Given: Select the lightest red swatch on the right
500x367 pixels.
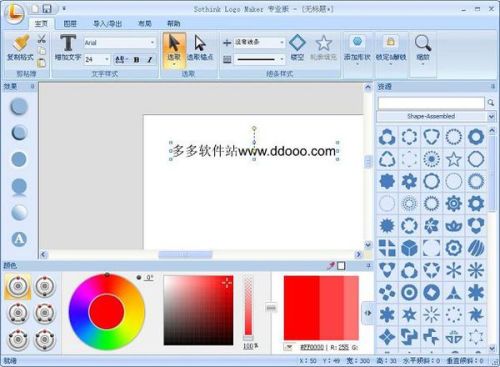Looking at the screenshot, I should point(351,308).
